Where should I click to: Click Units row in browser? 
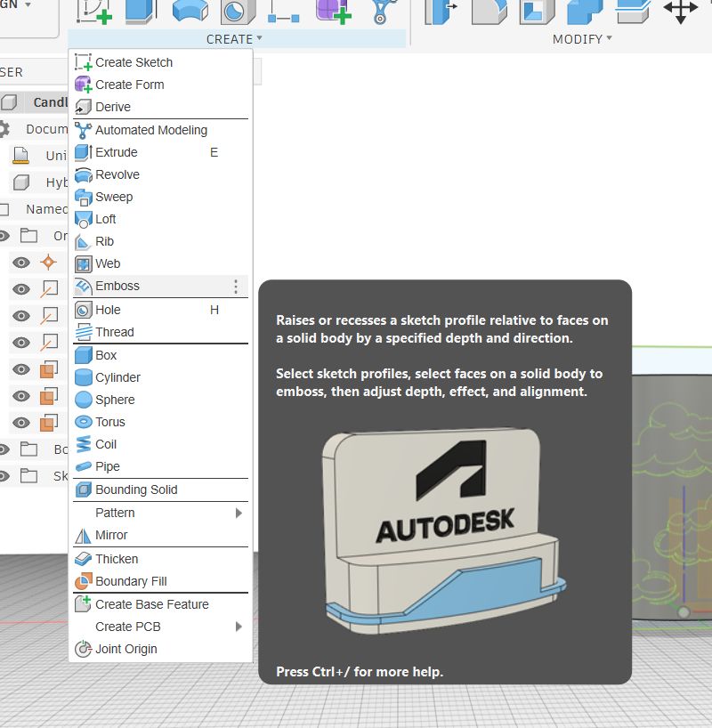(38, 155)
